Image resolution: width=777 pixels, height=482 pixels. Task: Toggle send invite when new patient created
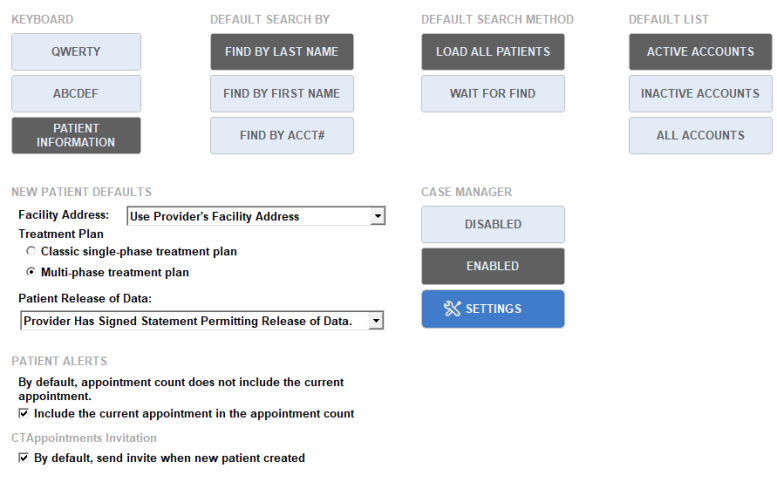pyautogui.click(x=24, y=458)
